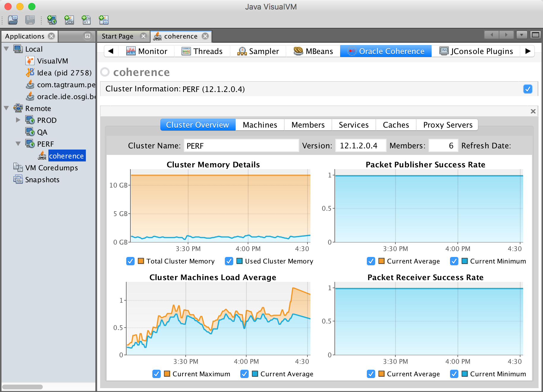Viewport: 543px width, 392px height.
Task: Click the Add Application Snapshot toolbar icon
Action: click(x=104, y=20)
